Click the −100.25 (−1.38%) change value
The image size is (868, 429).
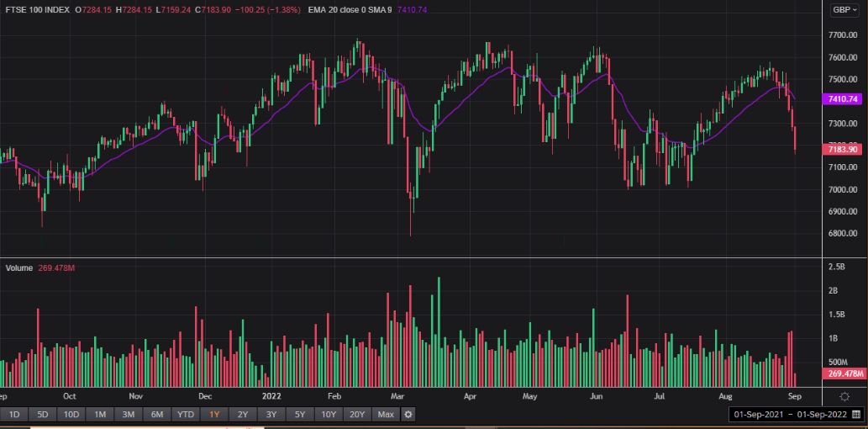[268, 10]
